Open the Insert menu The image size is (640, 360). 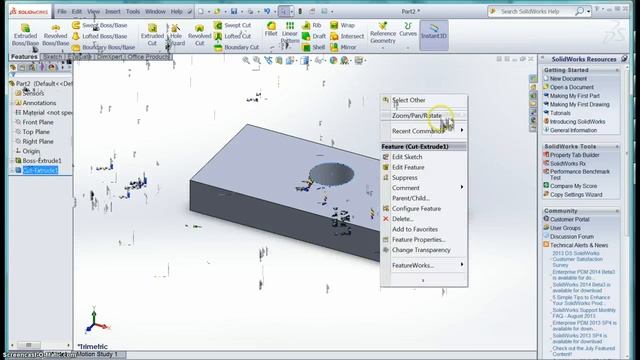tap(113, 11)
